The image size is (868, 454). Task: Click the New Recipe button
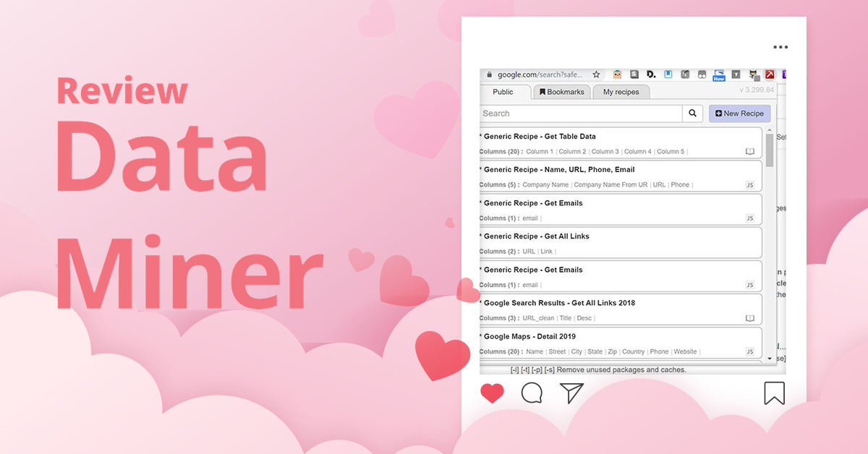coord(739,113)
